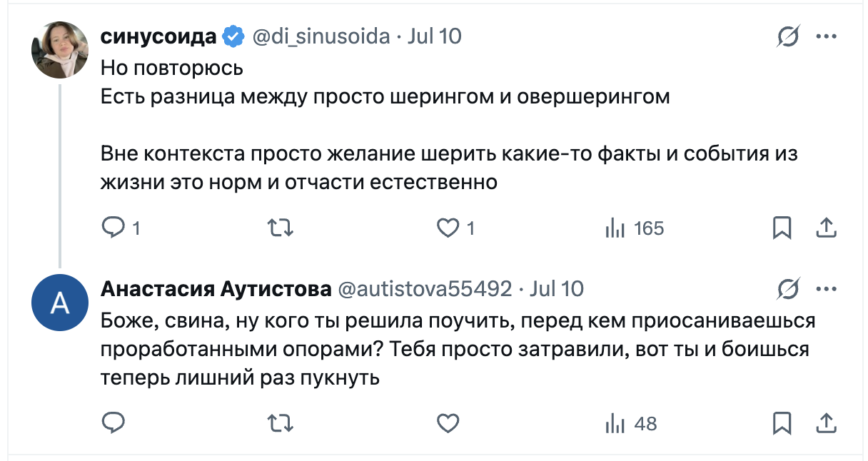Expand more options for Анастасия Аутистова's reply

826,289
